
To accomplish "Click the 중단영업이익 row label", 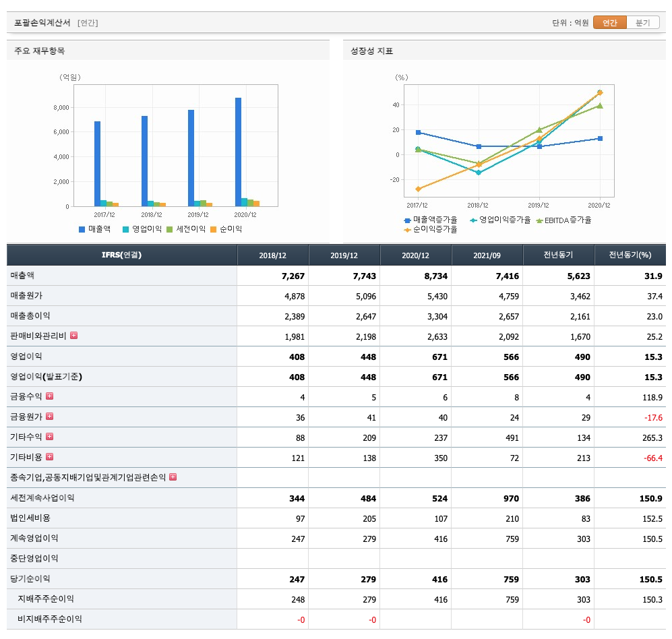I will tap(34, 558).
